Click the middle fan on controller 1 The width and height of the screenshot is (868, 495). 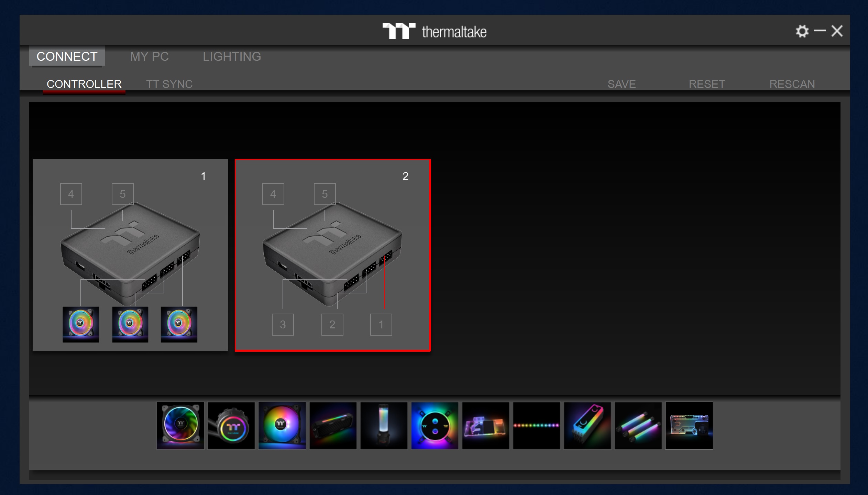pyautogui.click(x=130, y=324)
